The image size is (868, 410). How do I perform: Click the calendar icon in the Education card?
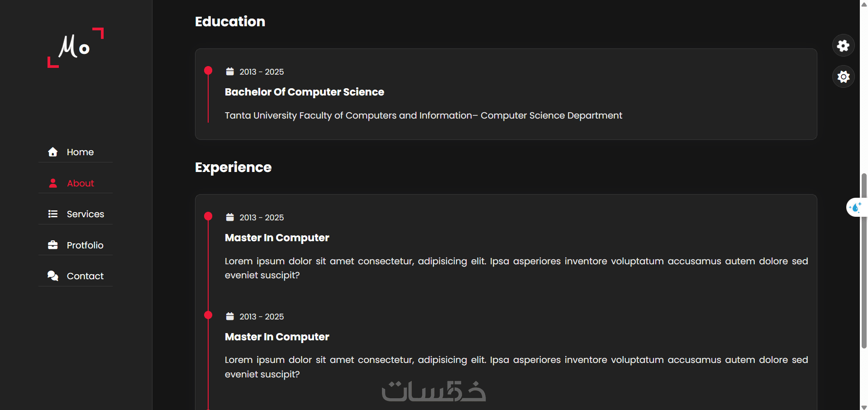point(230,72)
